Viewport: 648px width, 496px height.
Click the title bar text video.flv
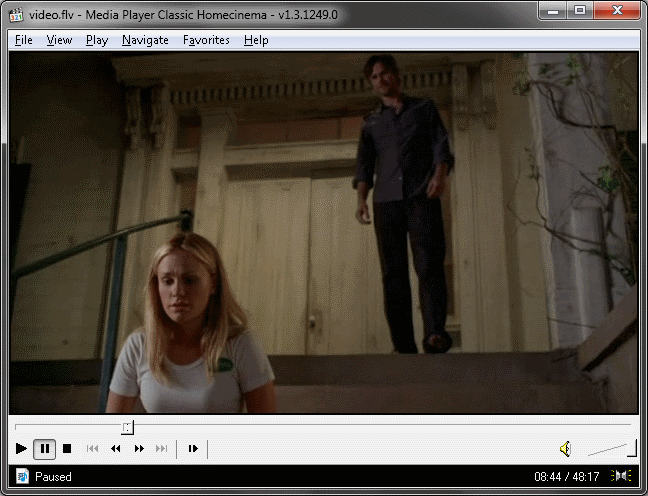(x=51, y=15)
